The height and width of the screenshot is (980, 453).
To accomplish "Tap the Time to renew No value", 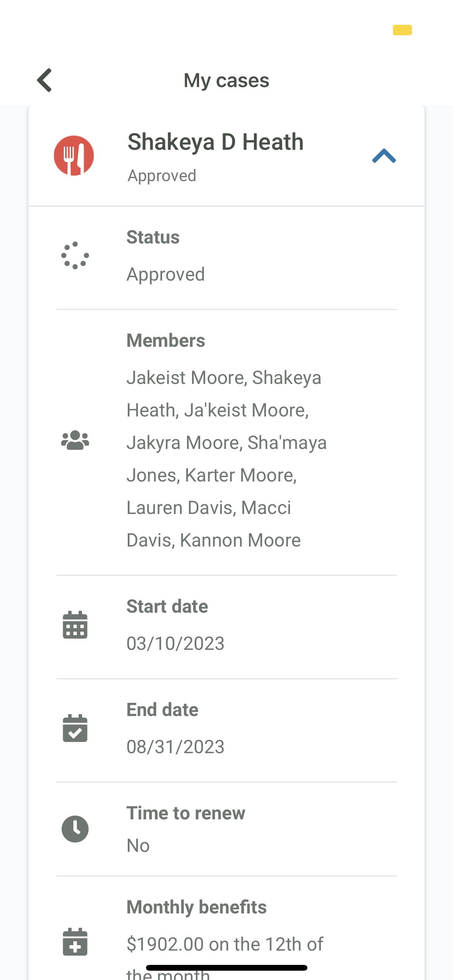I will tap(138, 846).
